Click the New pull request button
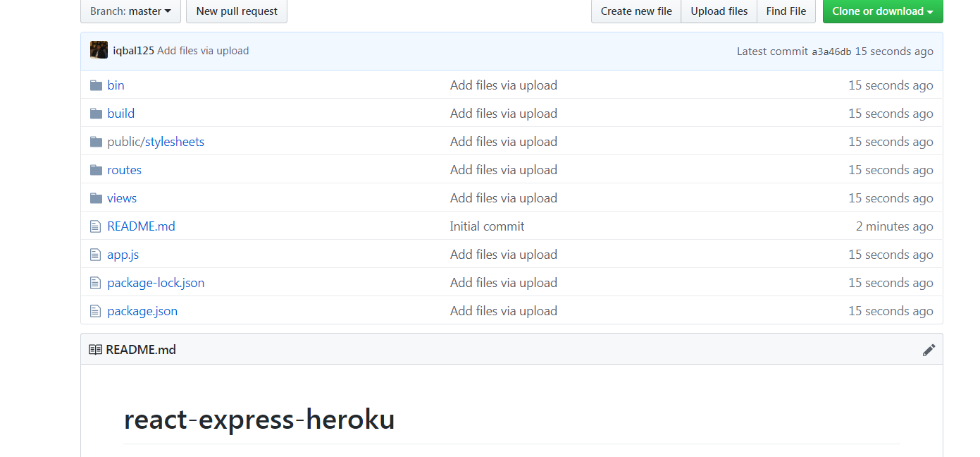 coord(236,11)
